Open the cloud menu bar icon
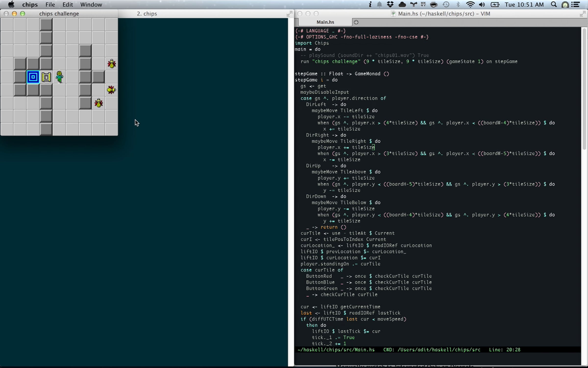This screenshot has width=588, height=368. tap(402, 4)
